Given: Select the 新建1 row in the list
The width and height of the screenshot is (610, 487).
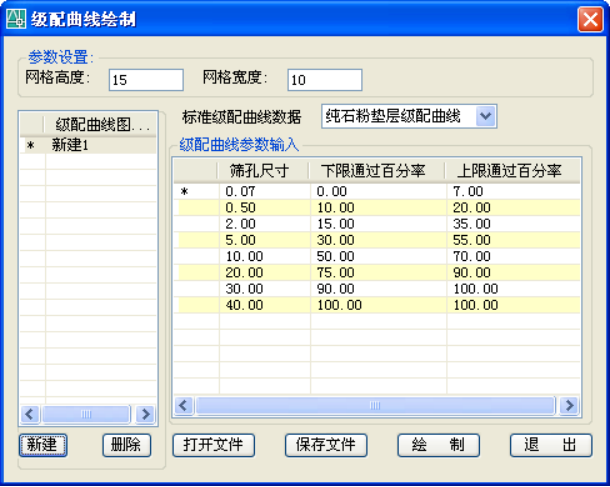Looking at the screenshot, I should (88, 145).
